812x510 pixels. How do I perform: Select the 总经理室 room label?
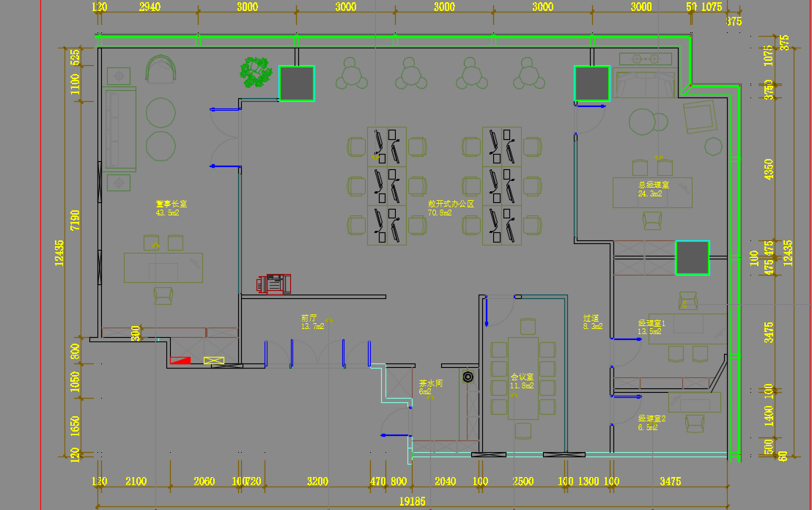click(653, 185)
